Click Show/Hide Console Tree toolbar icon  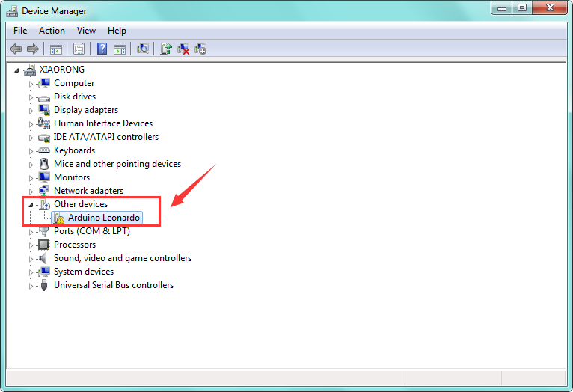pos(56,49)
